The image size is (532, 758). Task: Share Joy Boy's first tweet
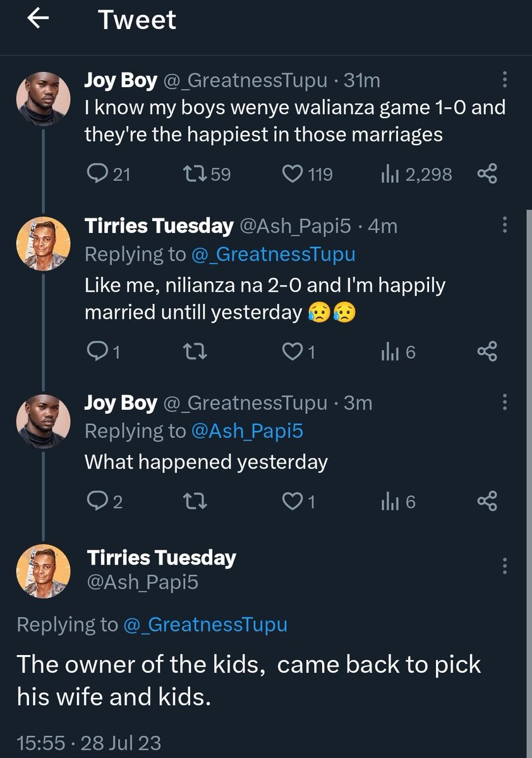pyautogui.click(x=487, y=174)
